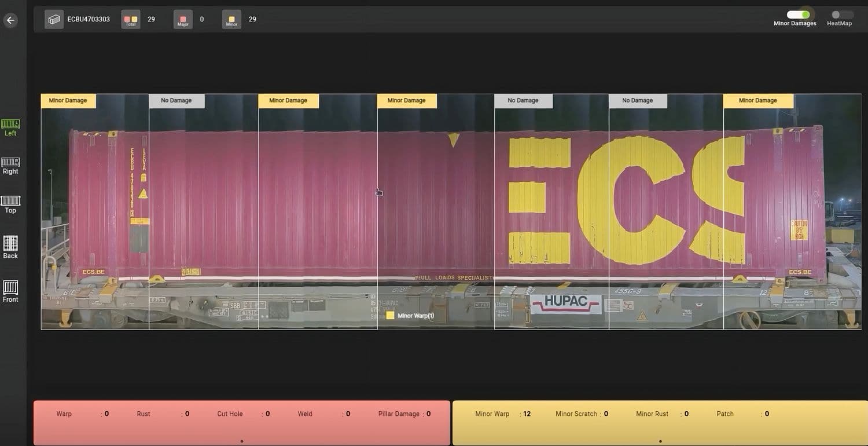Click the container icon beside ECBU4703303
Image resolution: width=868 pixels, height=446 pixels.
(x=54, y=20)
